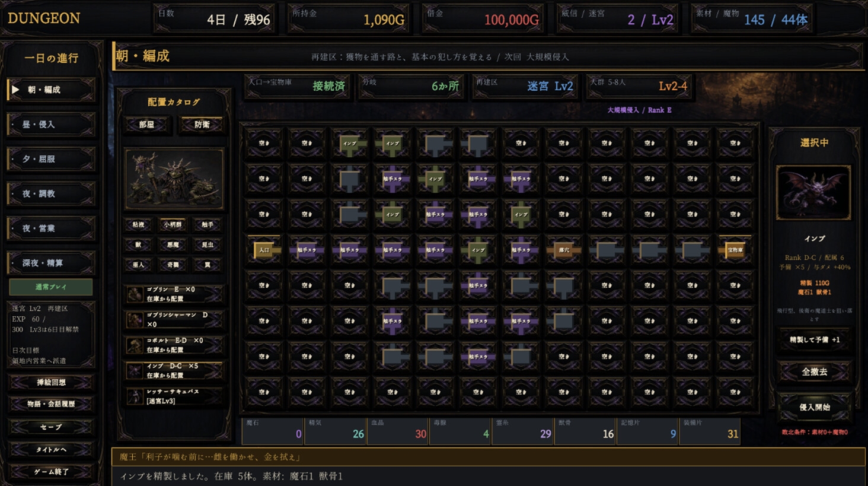
Task: Toggle the 翼 winged category filter
Action: 207,265
